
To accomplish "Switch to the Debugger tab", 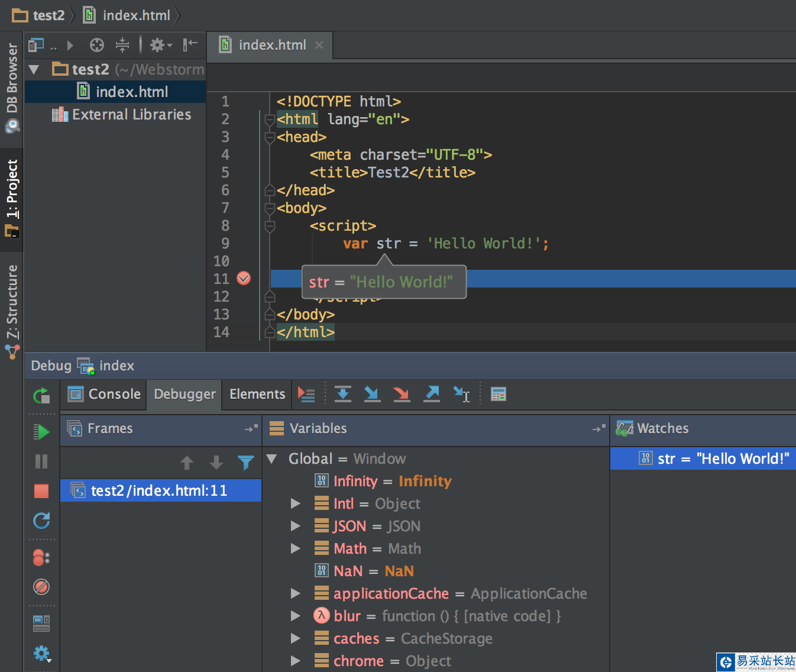I will (185, 394).
